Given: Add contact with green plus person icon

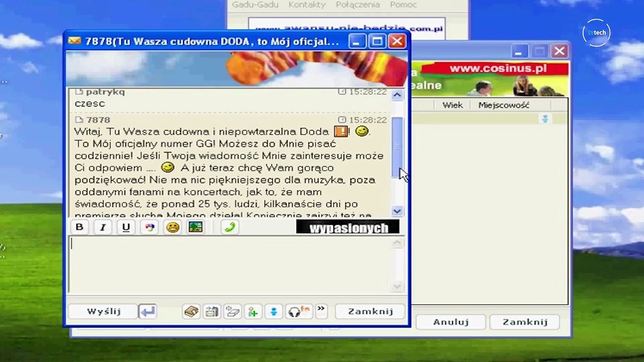Looking at the screenshot, I should pyautogui.click(x=253, y=312).
